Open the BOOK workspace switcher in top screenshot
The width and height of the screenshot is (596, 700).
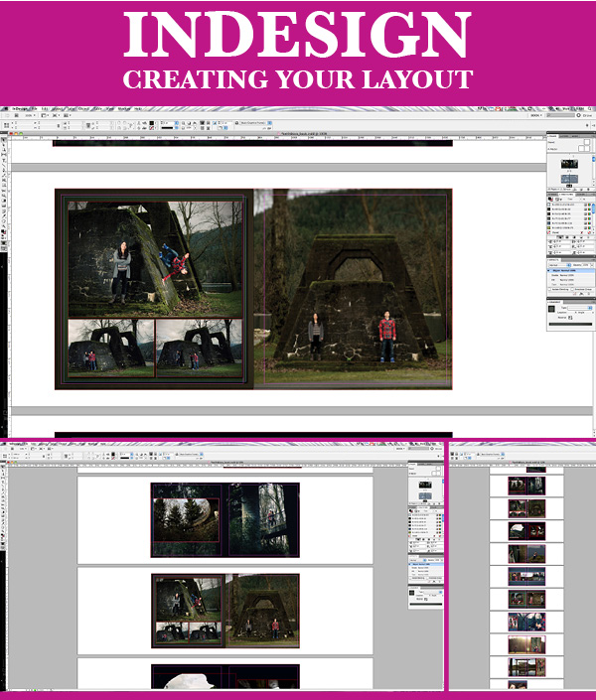click(x=536, y=115)
